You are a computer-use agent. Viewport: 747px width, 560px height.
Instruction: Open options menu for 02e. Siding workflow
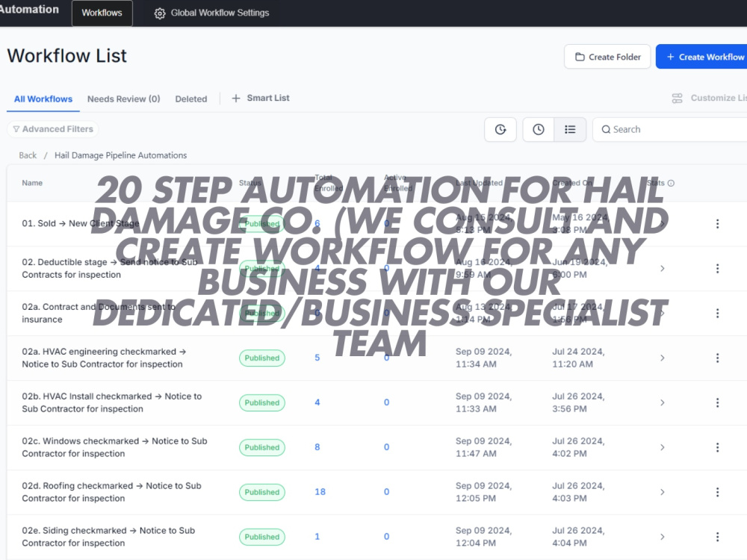(x=717, y=537)
